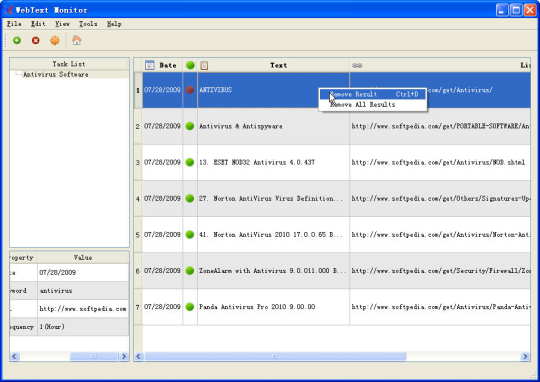Click green status dot of Antivirus & Antispyware row
This screenshot has width=540, height=382.
[x=190, y=126]
